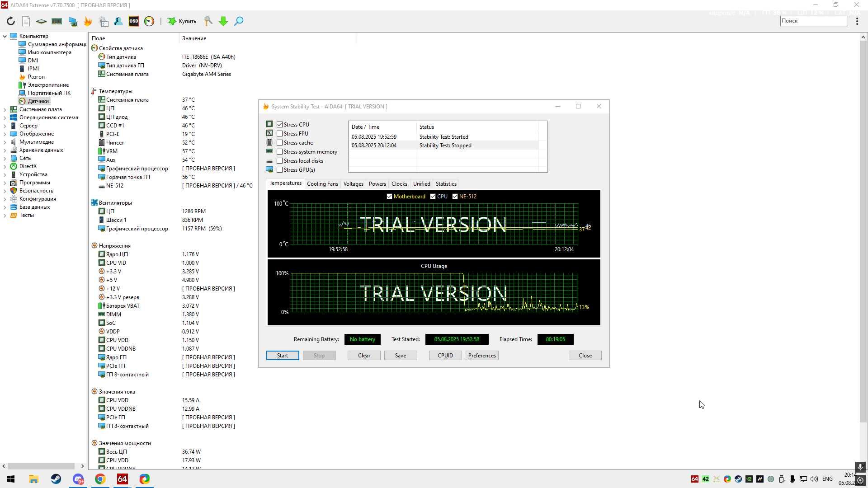Select Разгон in the tree
Image resolution: width=868 pixels, height=488 pixels.
36,77
